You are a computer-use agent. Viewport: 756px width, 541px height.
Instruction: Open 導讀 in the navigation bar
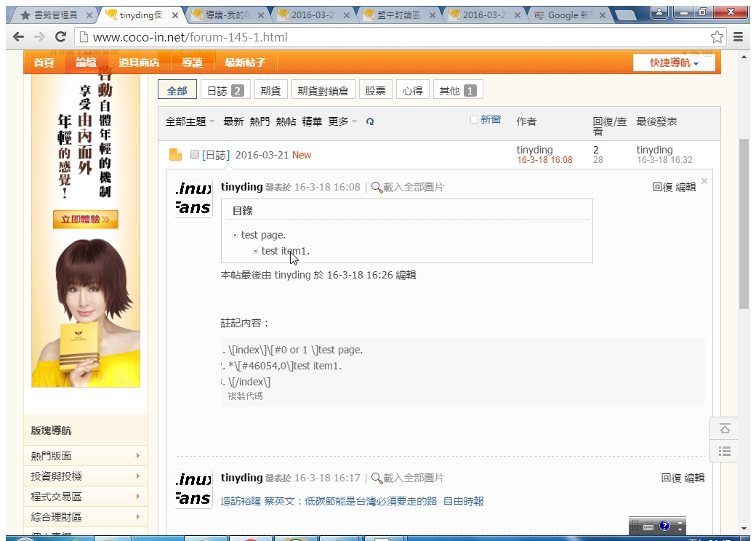(x=192, y=63)
